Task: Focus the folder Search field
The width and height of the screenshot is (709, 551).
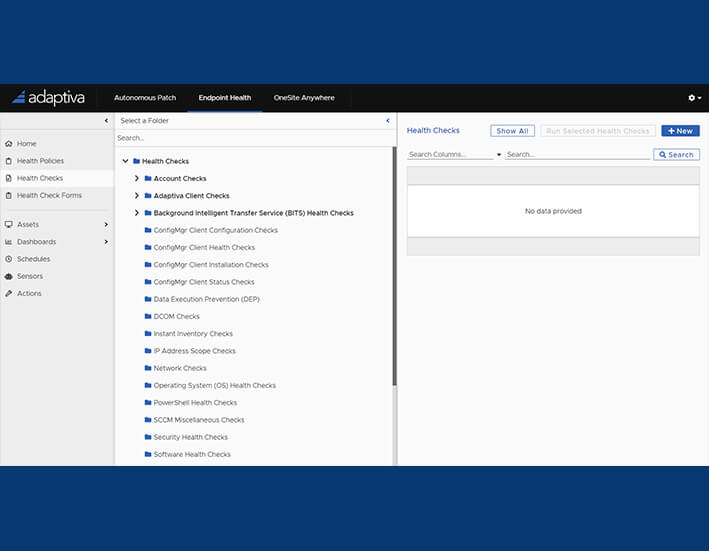Action: (253, 138)
